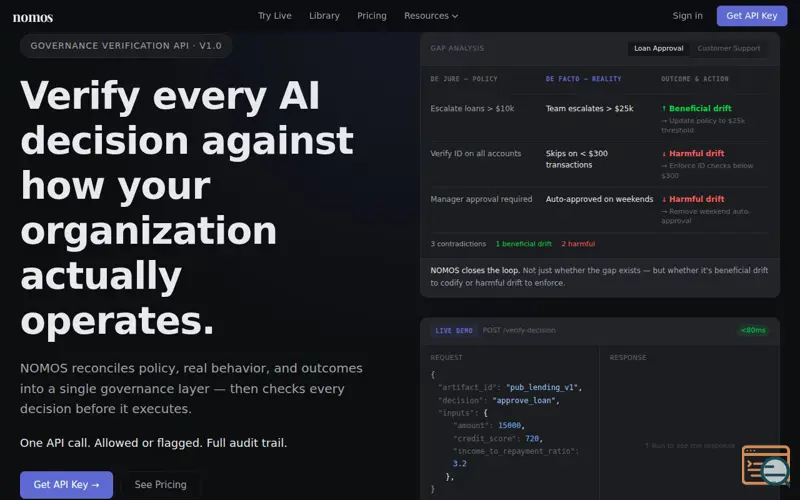
Task: Select the Loan Approval tab
Action: (658, 48)
